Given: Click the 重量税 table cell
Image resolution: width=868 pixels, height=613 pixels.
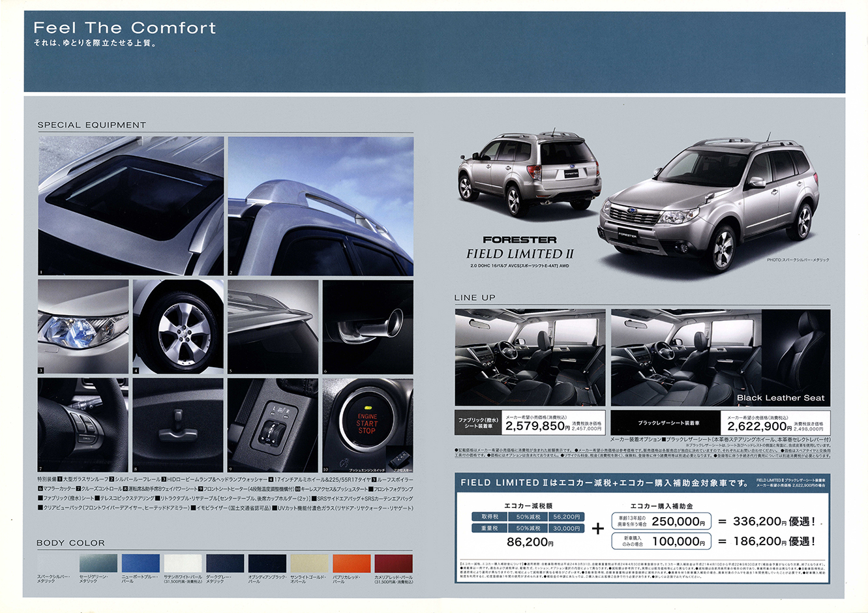Looking at the screenshot, I should pos(490,528).
